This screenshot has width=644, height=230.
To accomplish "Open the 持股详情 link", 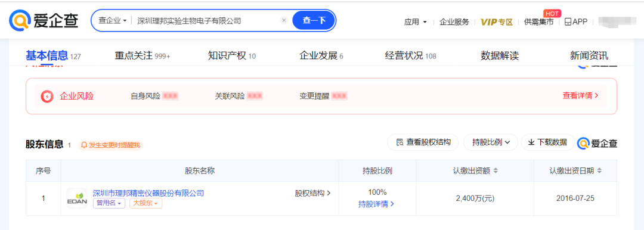I will 376,204.
